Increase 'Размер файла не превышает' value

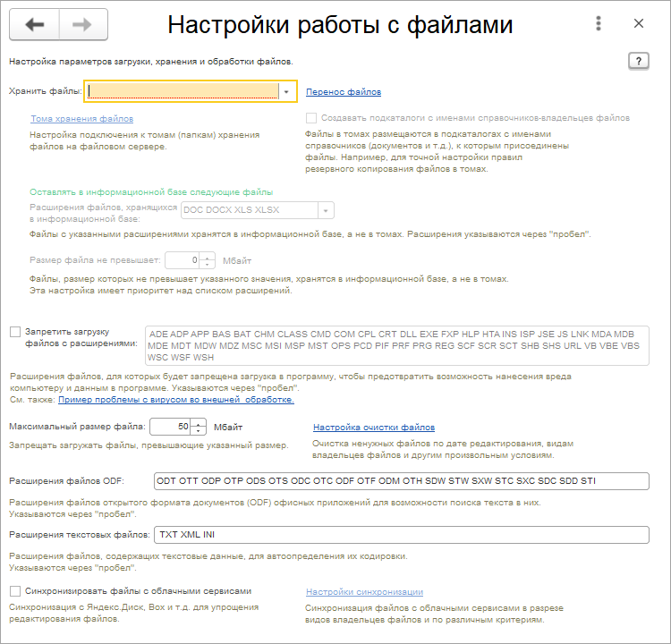[208, 258]
